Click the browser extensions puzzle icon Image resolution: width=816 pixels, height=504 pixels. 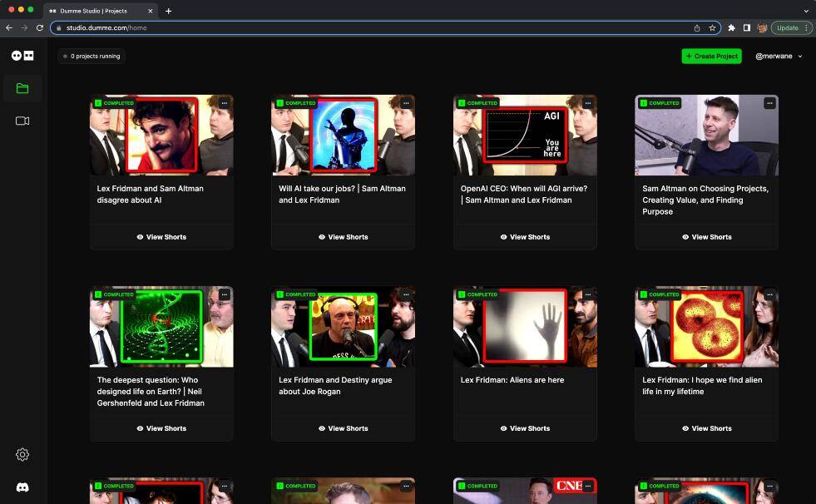pyautogui.click(x=731, y=27)
